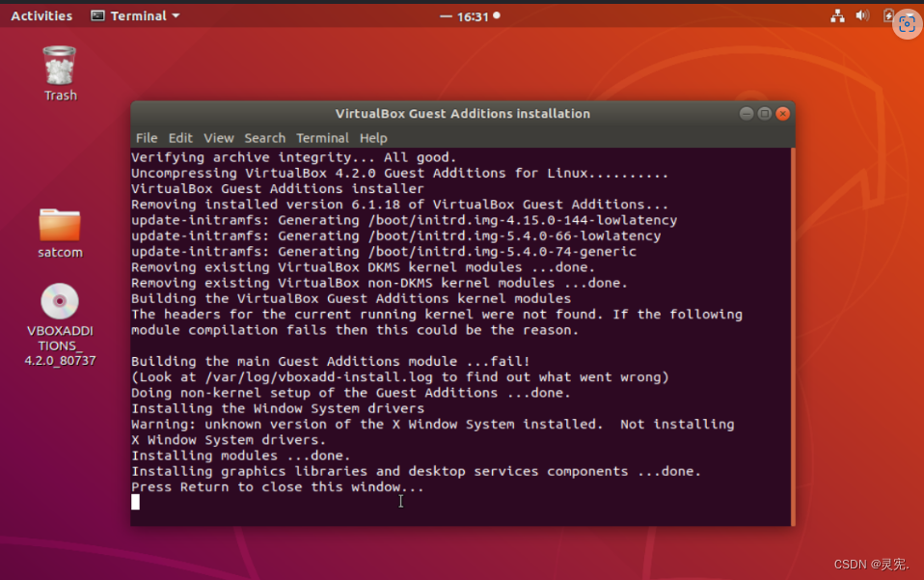Click the 'Installing the Window System drivers' line
Image resolution: width=924 pixels, height=580 pixels.
tap(278, 408)
